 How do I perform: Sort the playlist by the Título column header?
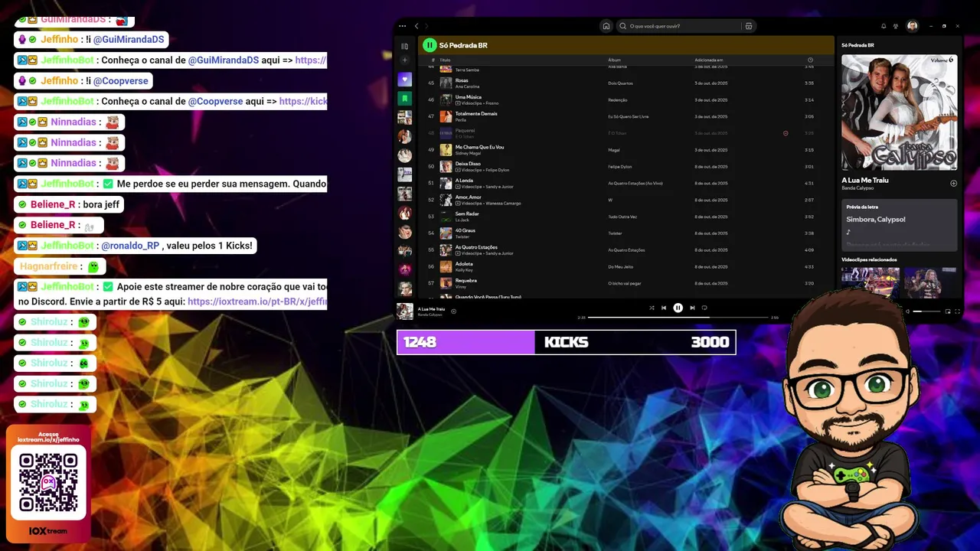pyautogui.click(x=445, y=60)
